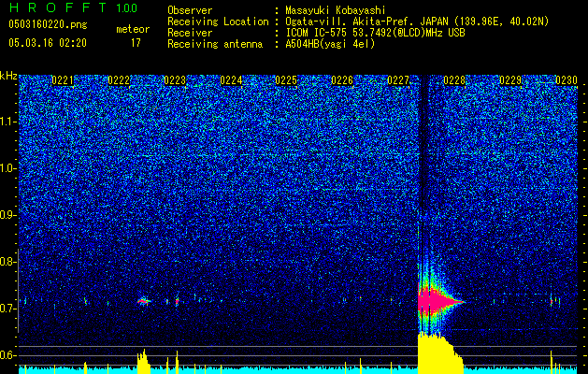Click the Receiving antenna label

tap(215, 44)
